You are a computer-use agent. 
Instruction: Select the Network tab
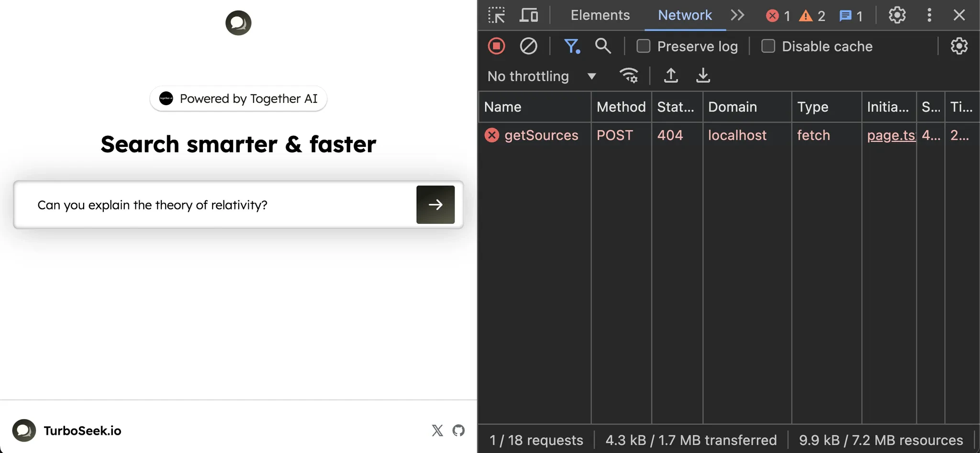click(x=685, y=15)
